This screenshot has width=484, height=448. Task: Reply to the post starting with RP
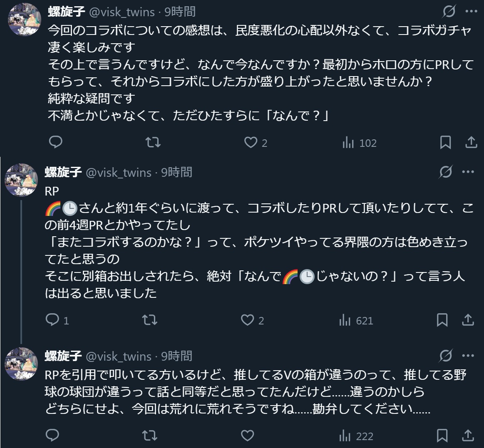(x=52, y=320)
